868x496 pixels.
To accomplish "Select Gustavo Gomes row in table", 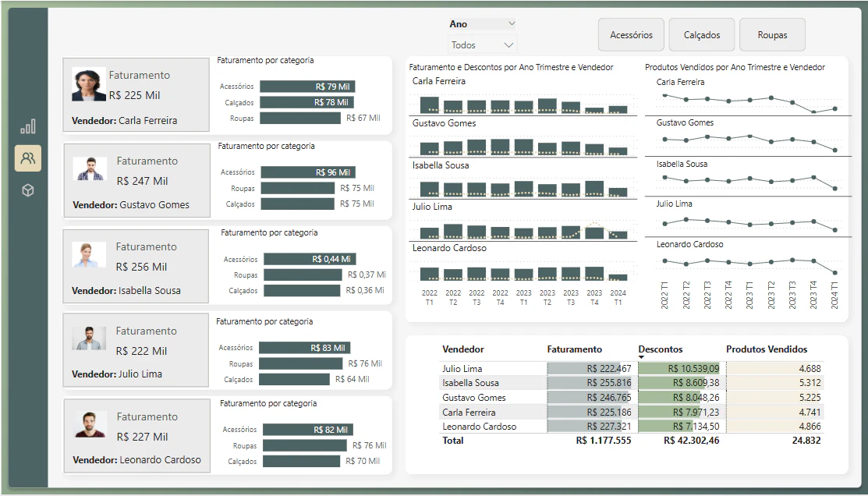I will 631,398.
